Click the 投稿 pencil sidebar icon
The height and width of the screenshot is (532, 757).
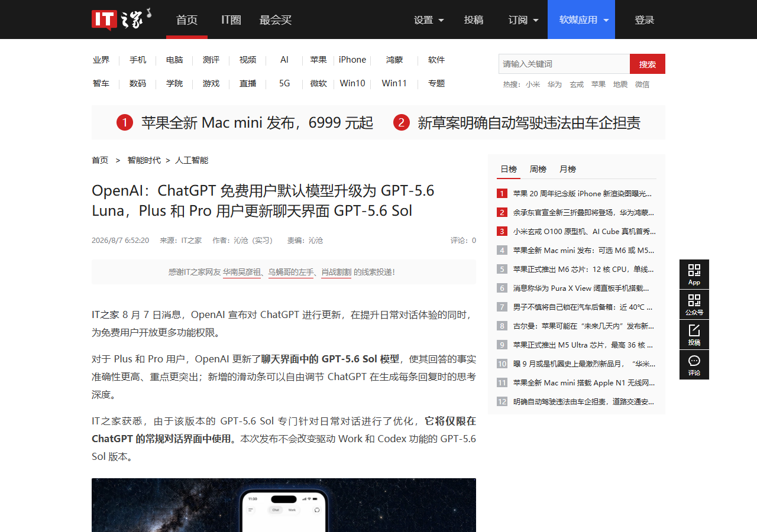[694, 335]
